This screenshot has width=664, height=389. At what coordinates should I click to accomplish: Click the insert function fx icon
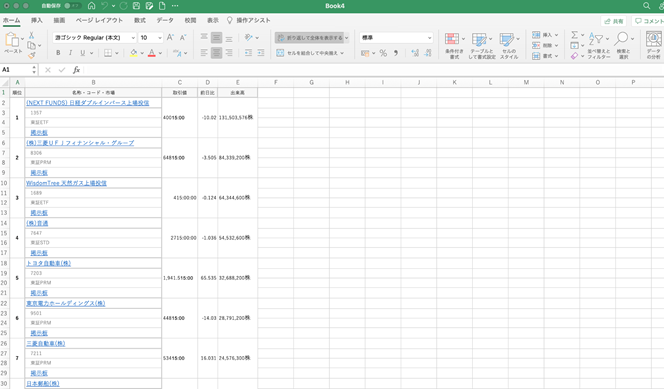coord(76,70)
